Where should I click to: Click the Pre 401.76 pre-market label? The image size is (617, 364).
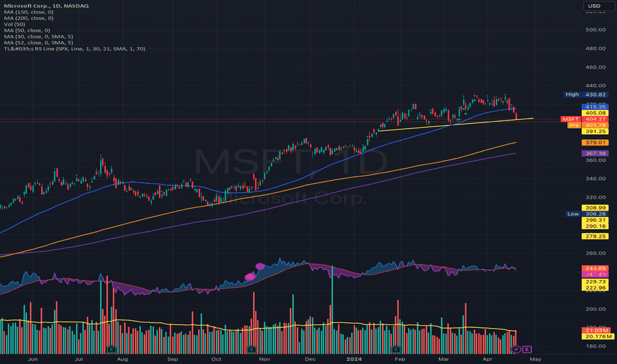tap(588, 125)
